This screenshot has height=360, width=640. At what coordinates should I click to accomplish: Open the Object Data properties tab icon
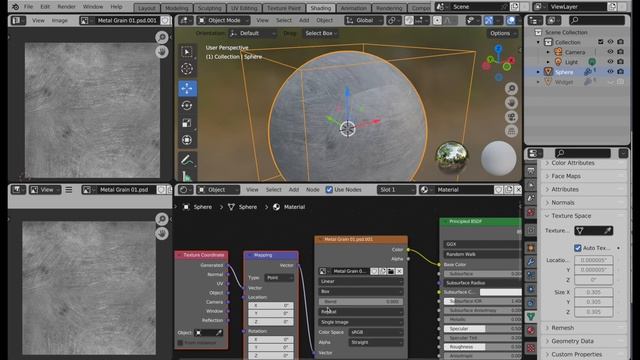click(x=531, y=316)
